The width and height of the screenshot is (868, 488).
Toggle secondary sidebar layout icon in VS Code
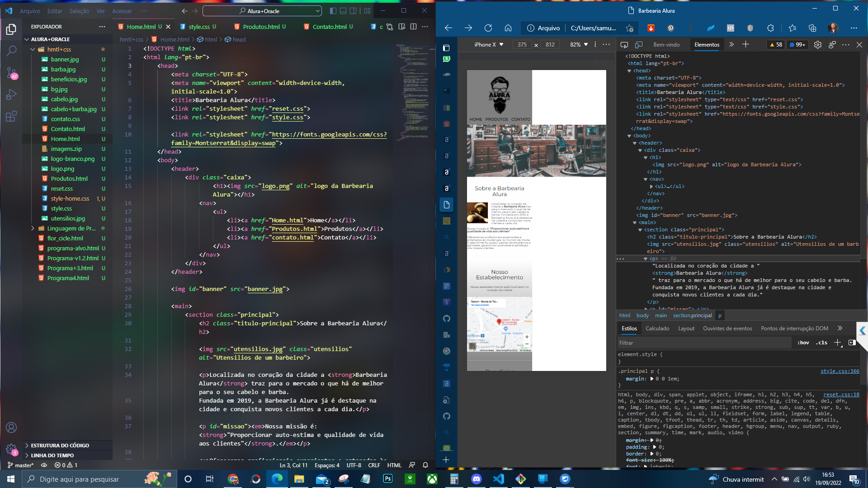tap(353, 11)
